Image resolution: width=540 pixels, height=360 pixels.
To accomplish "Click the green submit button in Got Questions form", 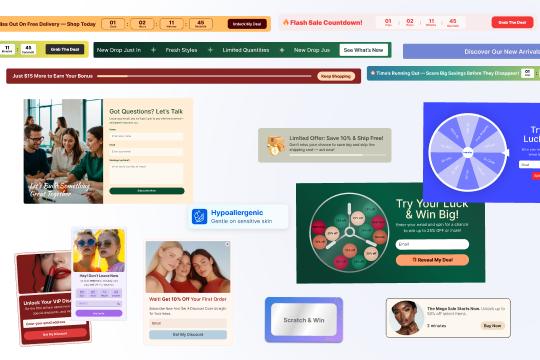I will coord(147,191).
